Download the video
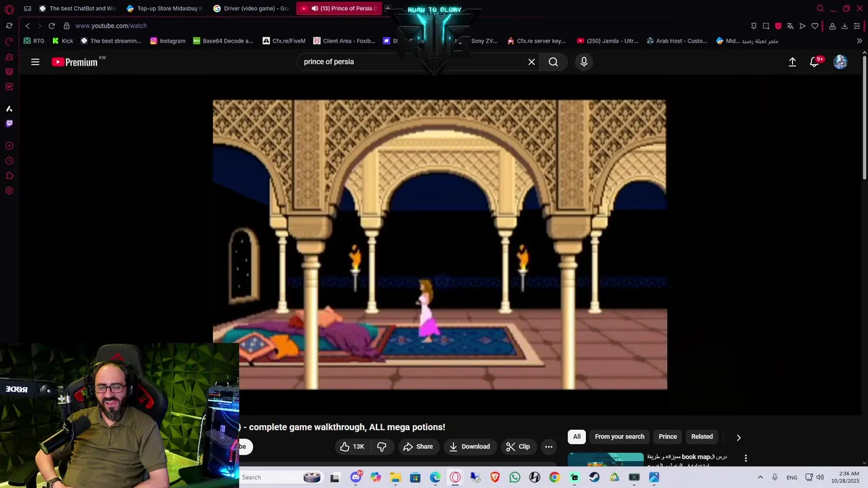This screenshot has width=868, height=488. click(x=469, y=447)
